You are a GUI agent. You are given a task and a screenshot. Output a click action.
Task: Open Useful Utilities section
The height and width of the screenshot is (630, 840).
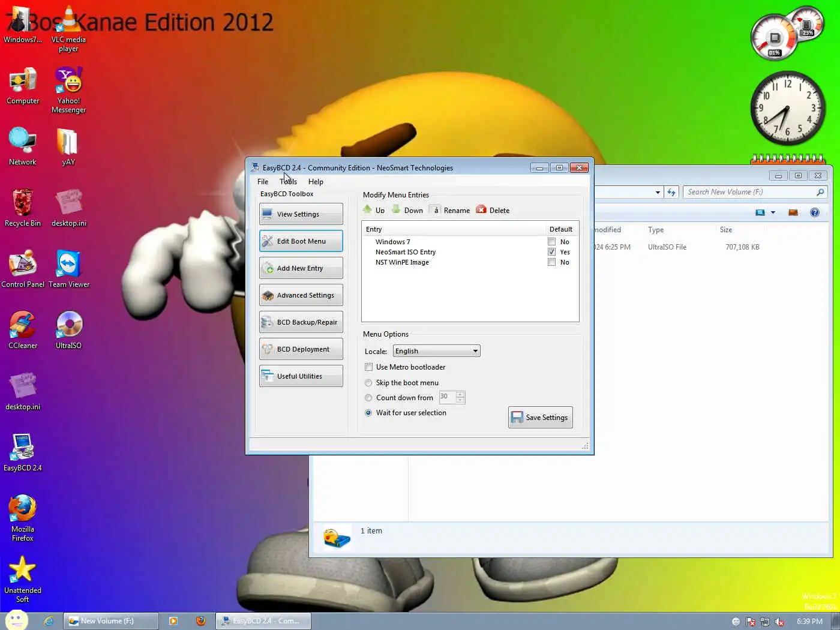301,376
